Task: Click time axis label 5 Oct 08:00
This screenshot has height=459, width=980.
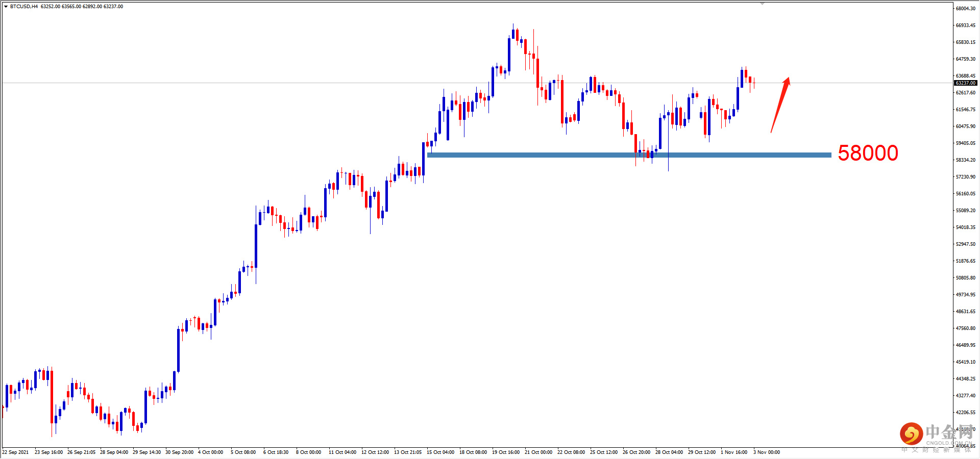Action: point(243,452)
